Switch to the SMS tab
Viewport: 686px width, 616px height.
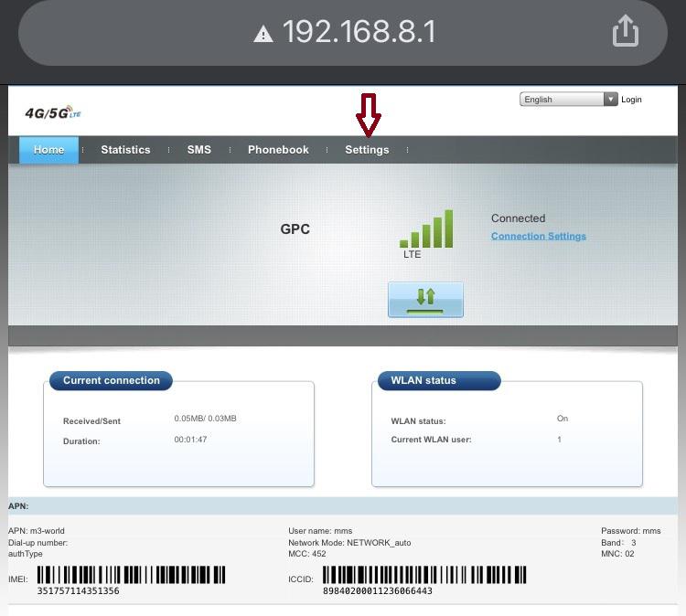(199, 150)
